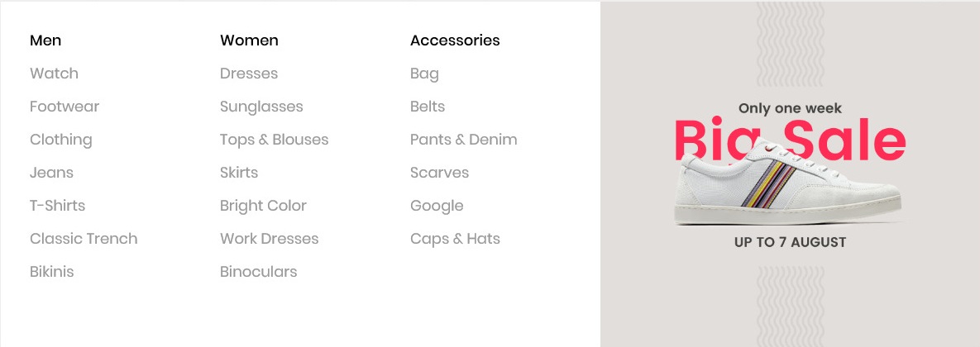
Task: Browse the Jeans section
Action: pyautogui.click(x=51, y=173)
